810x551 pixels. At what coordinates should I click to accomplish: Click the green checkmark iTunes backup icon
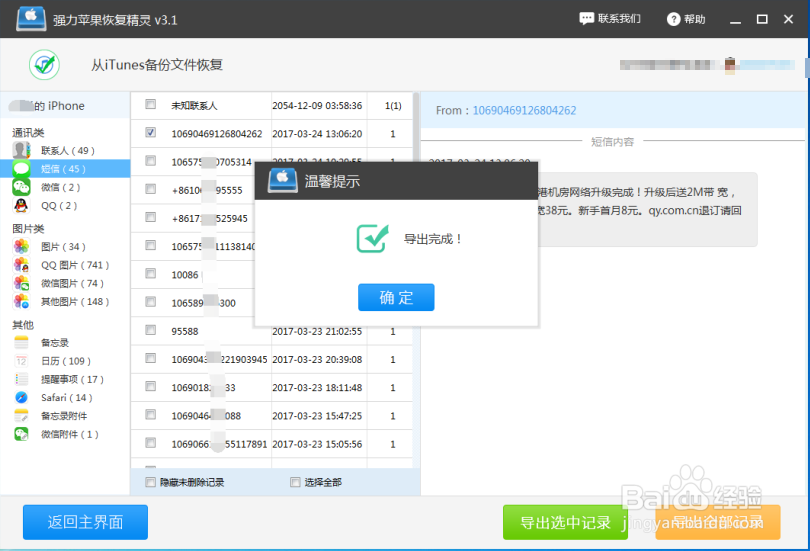44,65
